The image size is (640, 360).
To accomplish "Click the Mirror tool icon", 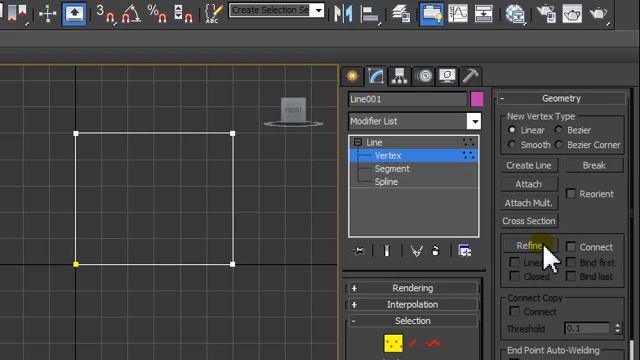I will (x=343, y=13).
